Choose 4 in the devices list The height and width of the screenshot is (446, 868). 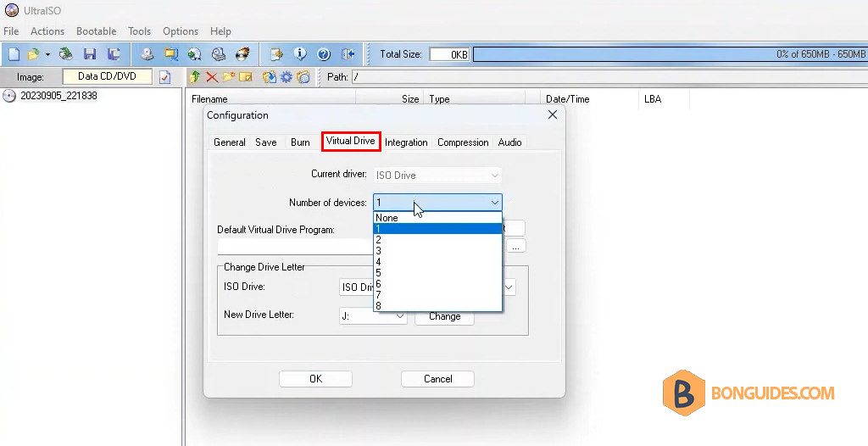coord(437,261)
